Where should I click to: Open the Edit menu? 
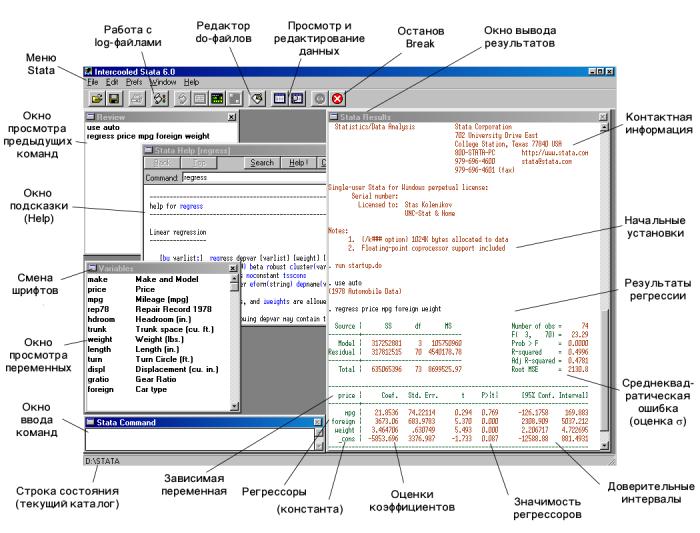(112, 82)
